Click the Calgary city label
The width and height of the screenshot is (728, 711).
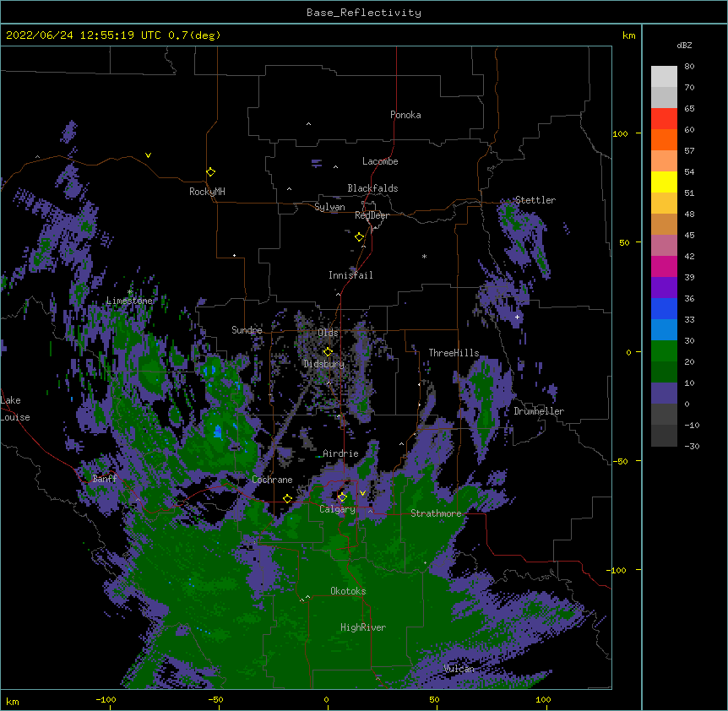coord(337,509)
